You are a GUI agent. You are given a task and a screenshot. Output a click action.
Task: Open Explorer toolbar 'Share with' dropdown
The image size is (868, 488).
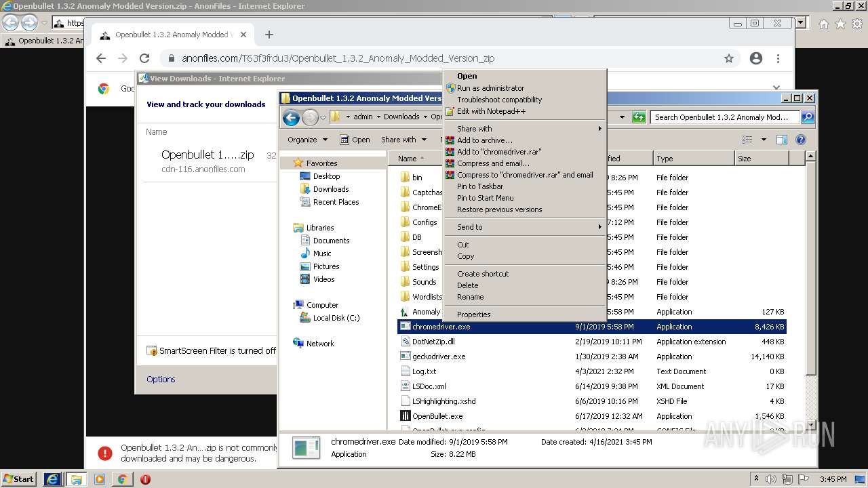coord(403,140)
